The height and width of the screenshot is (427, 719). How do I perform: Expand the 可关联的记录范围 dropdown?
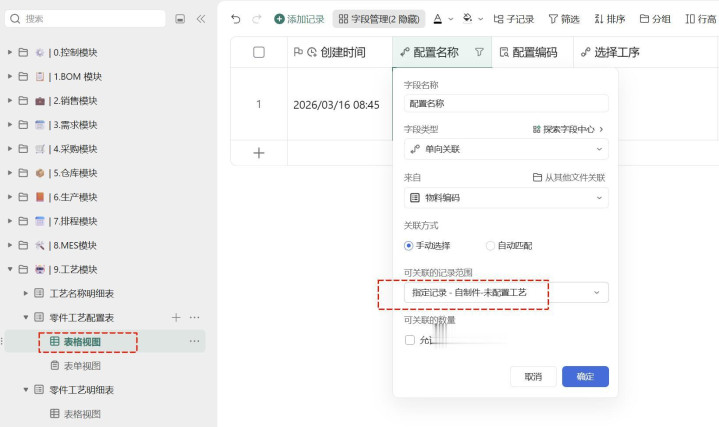pos(506,293)
